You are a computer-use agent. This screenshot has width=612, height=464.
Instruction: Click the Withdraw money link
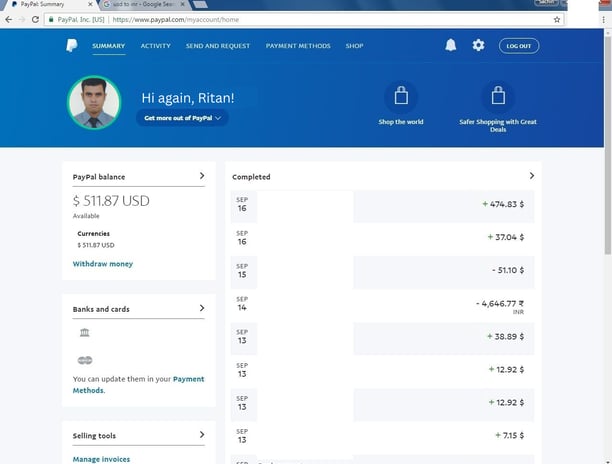(103, 264)
